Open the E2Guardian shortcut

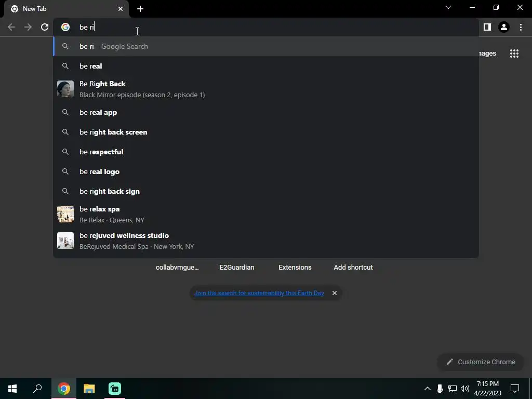click(237, 268)
